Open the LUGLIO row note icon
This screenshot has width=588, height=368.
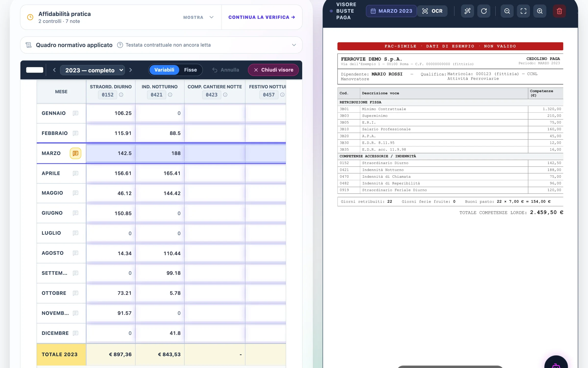coord(75,233)
